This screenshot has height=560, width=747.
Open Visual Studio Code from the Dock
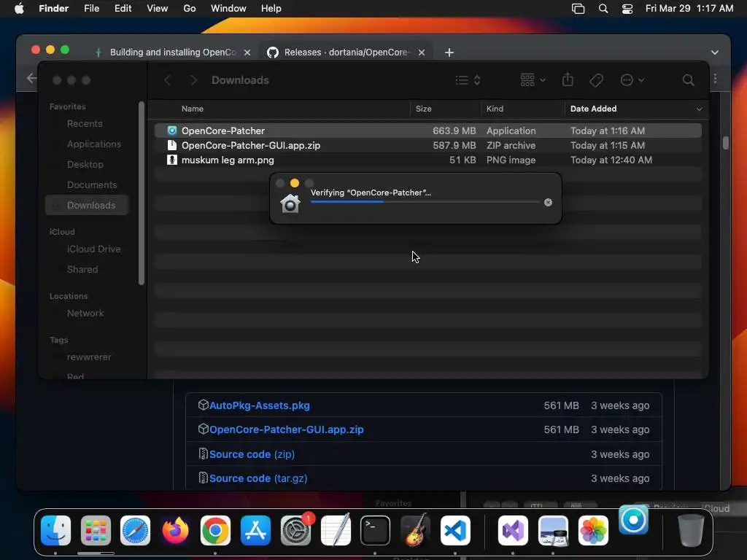pyautogui.click(x=455, y=530)
